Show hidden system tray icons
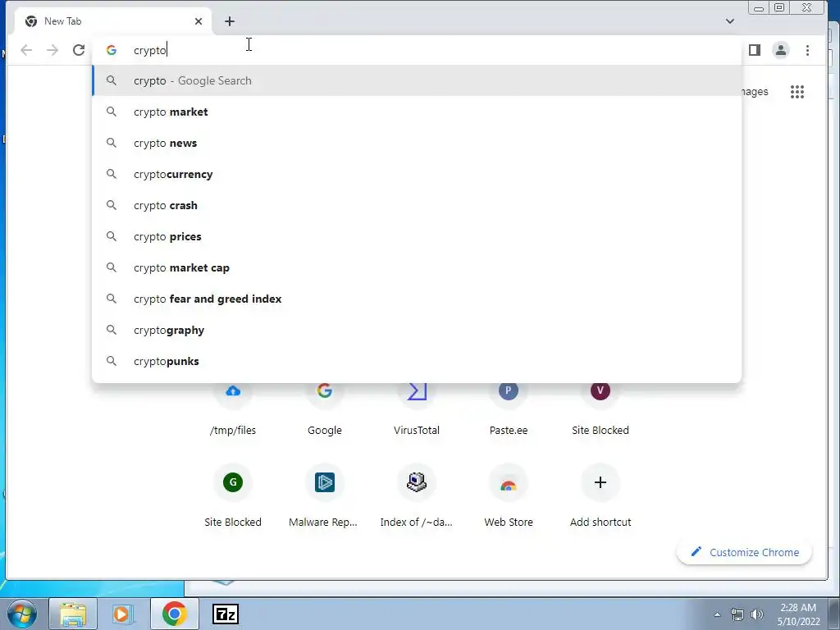The height and width of the screenshot is (630, 840). (x=717, y=614)
